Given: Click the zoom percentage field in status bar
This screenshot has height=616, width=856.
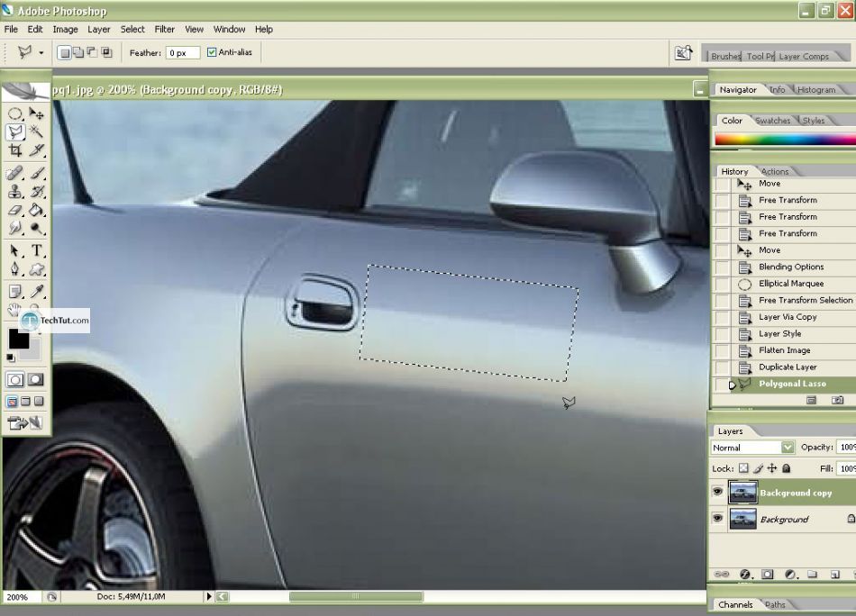Looking at the screenshot, I should (22, 597).
